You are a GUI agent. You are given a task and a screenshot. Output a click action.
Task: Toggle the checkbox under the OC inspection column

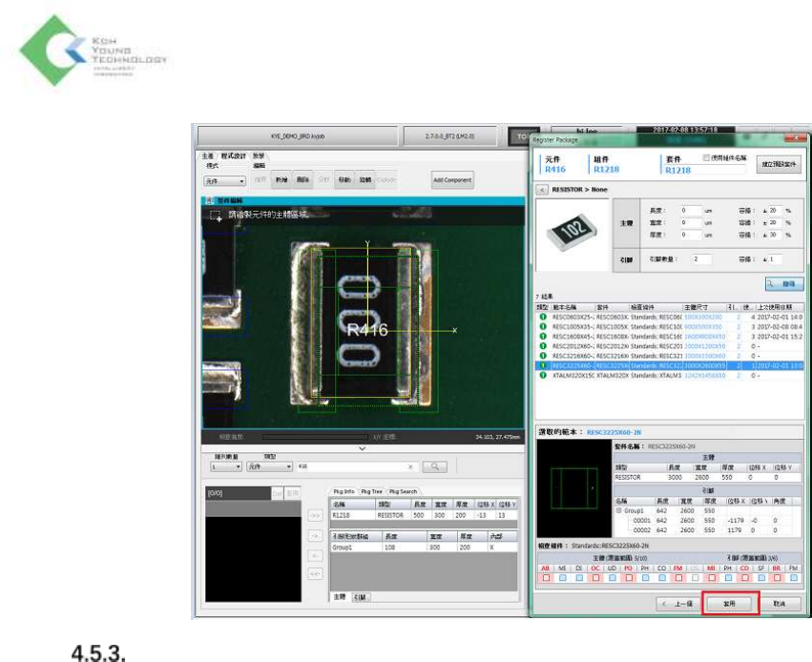593,577
